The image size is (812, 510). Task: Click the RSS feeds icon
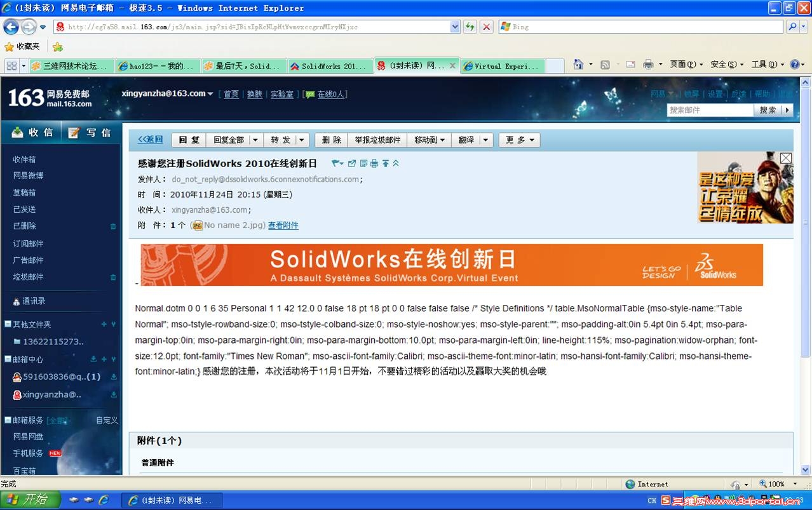pos(605,65)
